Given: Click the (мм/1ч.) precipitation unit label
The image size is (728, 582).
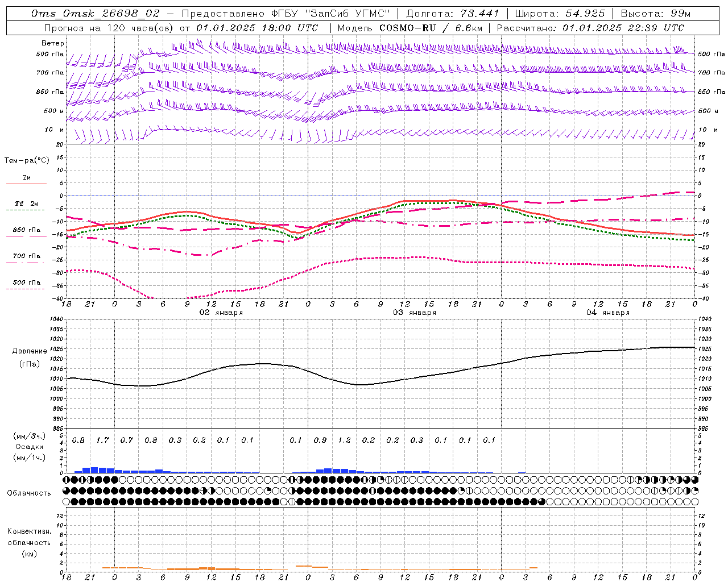Looking at the screenshot, I should tap(29, 458).
